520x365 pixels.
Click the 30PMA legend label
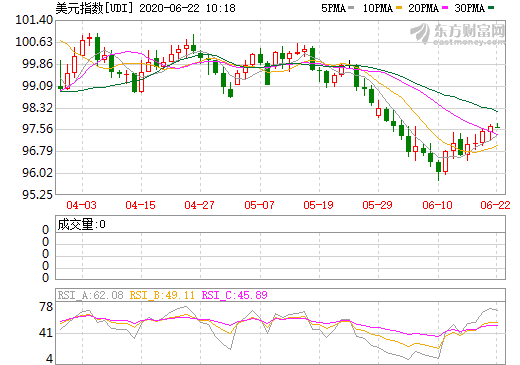[x=469, y=8]
